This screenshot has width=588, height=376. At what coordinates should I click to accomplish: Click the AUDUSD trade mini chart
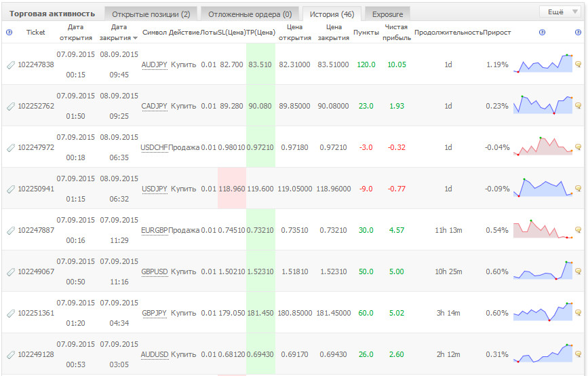click(x=543, y=353)
